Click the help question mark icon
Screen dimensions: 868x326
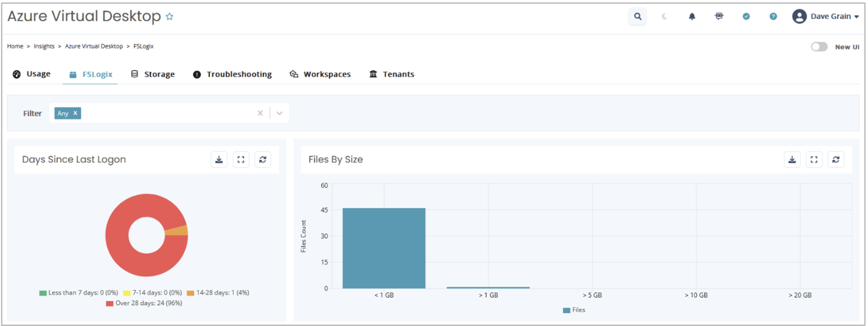point(773,17)
